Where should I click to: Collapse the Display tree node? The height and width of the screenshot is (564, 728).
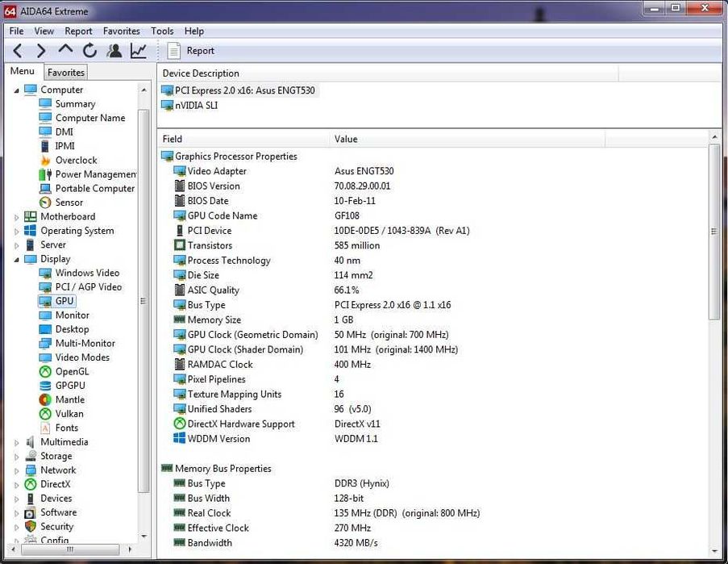pyautogui.click(x=17, y=260)
